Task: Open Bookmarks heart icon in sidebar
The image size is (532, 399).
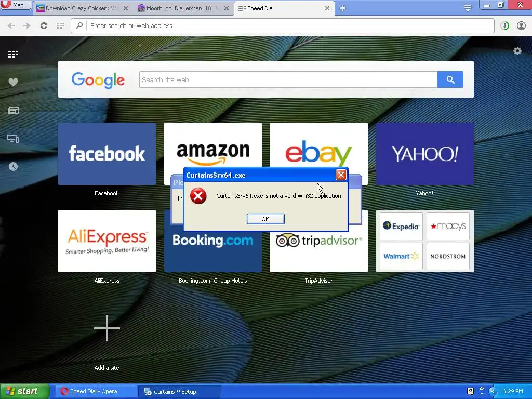Action: tap(13, 82)
